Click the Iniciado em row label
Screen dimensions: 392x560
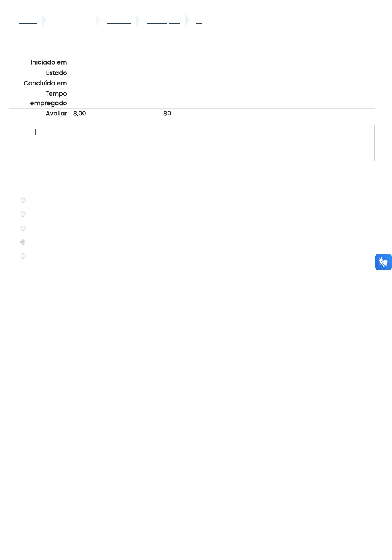[49, 62]
